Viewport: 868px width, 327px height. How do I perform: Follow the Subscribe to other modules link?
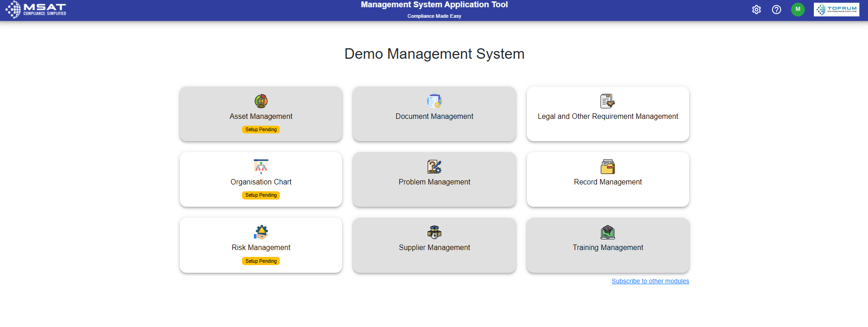[650, 281]
